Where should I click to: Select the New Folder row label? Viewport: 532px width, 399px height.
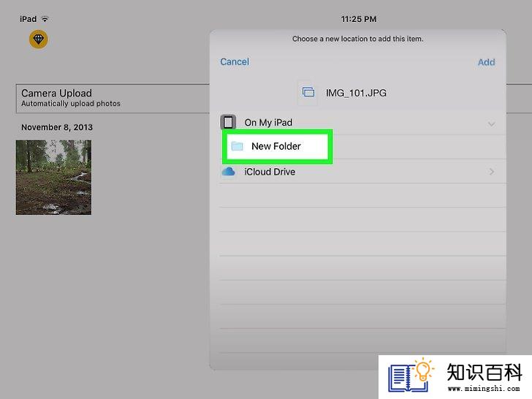(x=276, y=146)
